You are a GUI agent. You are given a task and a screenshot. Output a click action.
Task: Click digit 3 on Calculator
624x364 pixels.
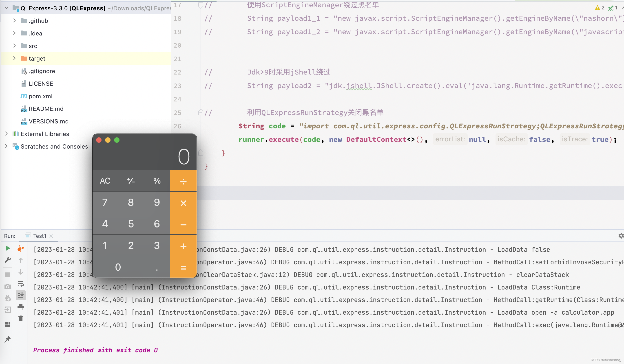click(157, 246)
